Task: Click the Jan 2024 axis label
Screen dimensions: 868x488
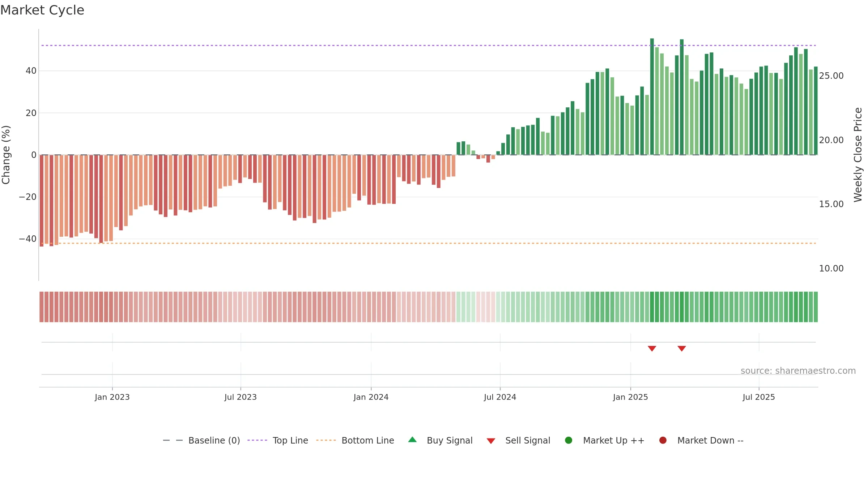Action: click(x=371, y=397)
